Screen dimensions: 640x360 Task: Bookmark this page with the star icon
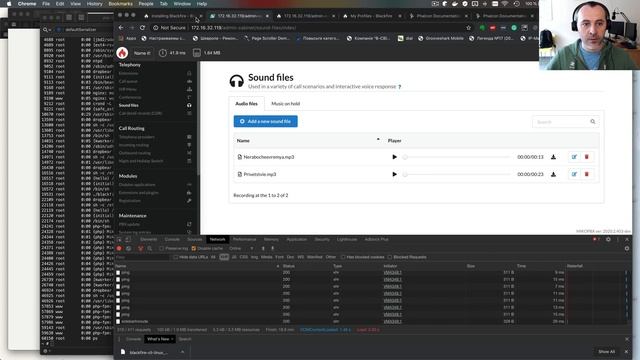[x=469, y=28]
